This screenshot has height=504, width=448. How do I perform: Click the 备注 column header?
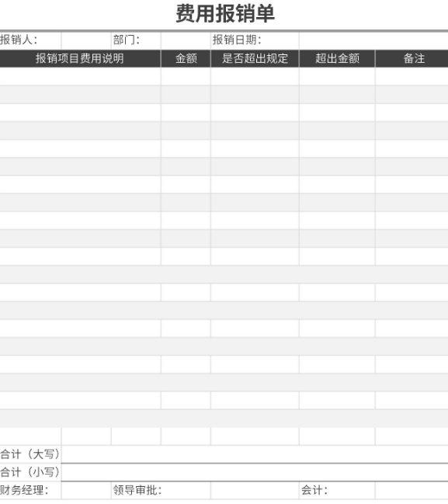pyautogui.click(x=412, y=58)
